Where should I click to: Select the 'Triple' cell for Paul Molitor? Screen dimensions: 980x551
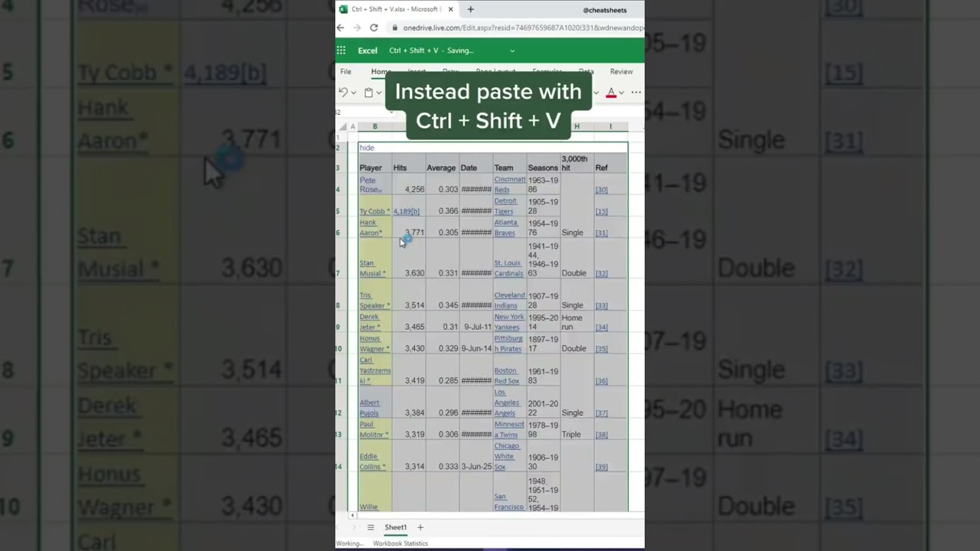pyautogui.click(x=577, y=429)
